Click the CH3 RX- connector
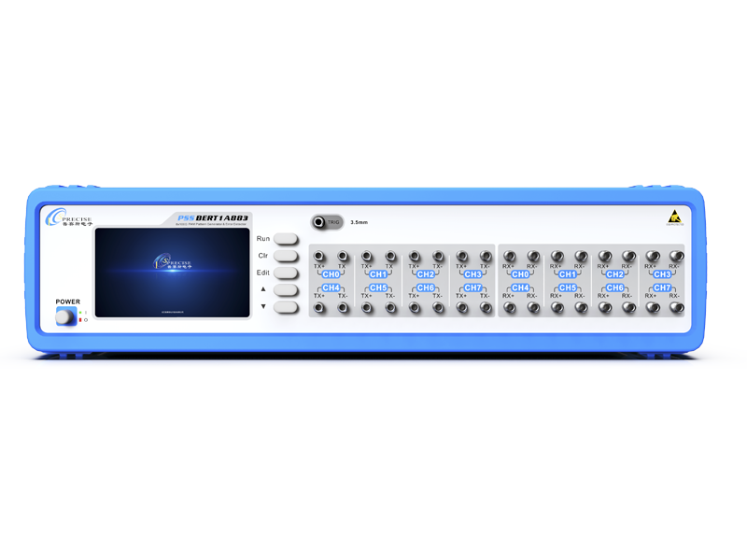The width and height of the screenshot is (747, 560). click(676, 256)
